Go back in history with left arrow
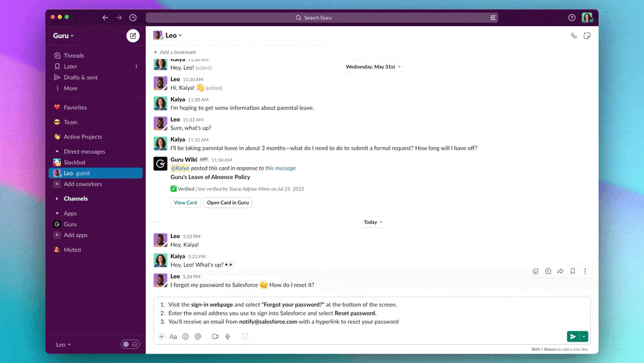Screen dimensions: 644x363 pos(105,17)
